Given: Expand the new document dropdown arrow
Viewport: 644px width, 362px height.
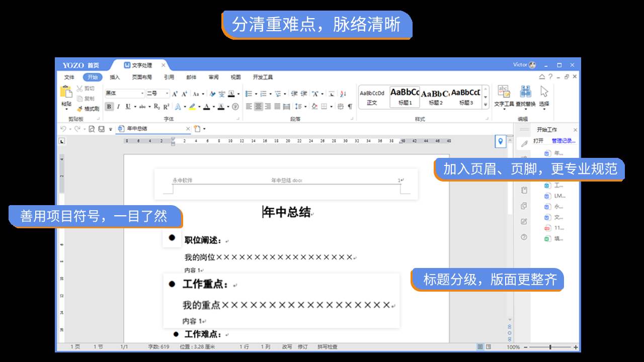Looking at the screenshot, I should [x=204, y=129].
